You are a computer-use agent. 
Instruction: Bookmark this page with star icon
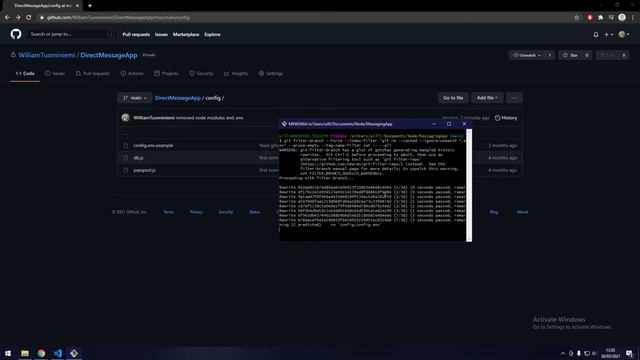(576, 18)
